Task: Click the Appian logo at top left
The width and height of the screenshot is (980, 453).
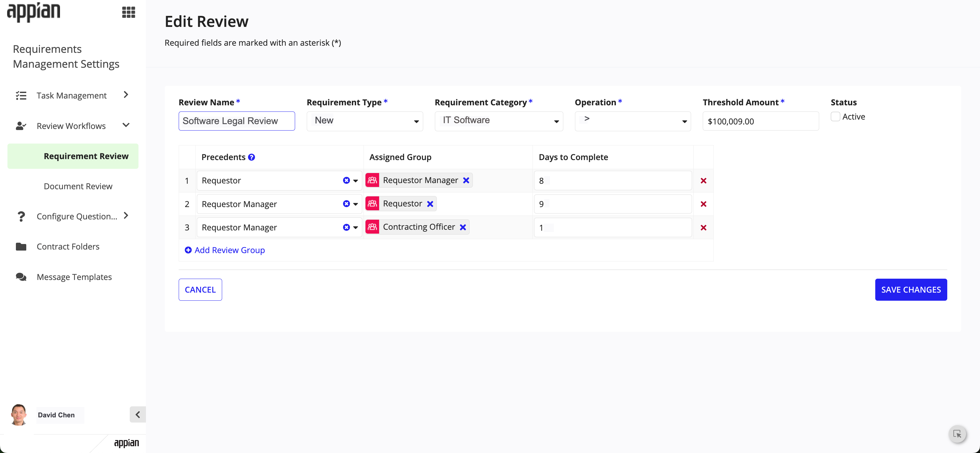Action: pyautogui.click(x=33, y=12)
